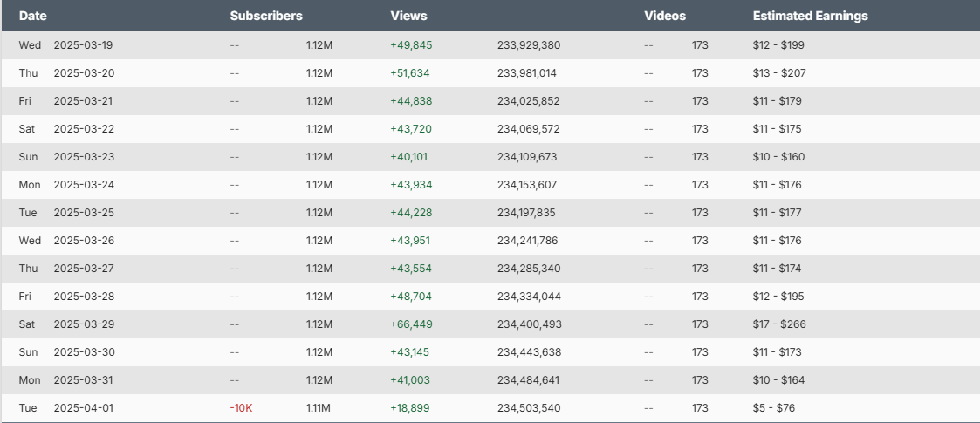Click total views 233,929,380
Image resolution: width=980 pixels, height=423 pixels.
(529, 45)
